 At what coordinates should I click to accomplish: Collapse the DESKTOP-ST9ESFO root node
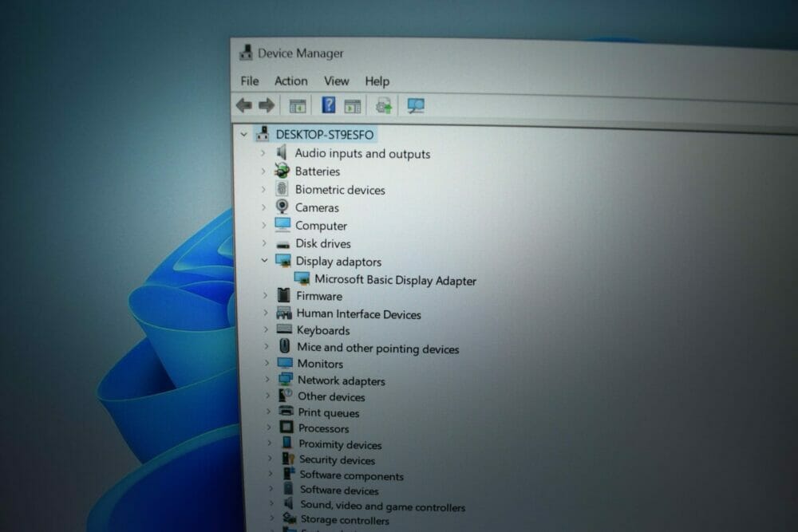point(243,134)
